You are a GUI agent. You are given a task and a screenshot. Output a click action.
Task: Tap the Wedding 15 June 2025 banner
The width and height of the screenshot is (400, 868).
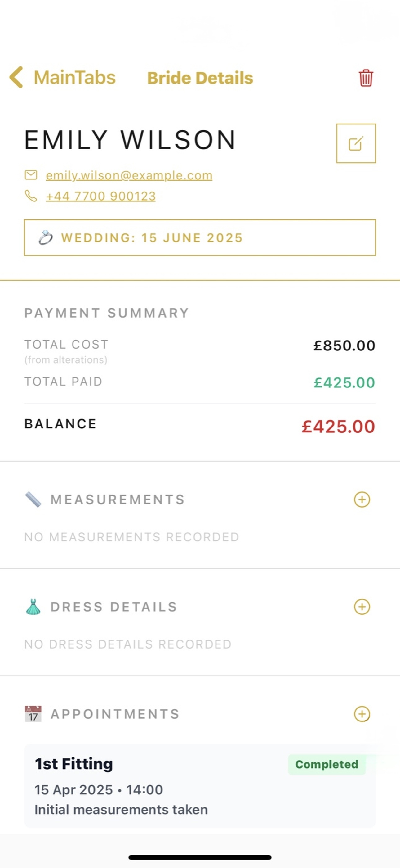[200, 237]
